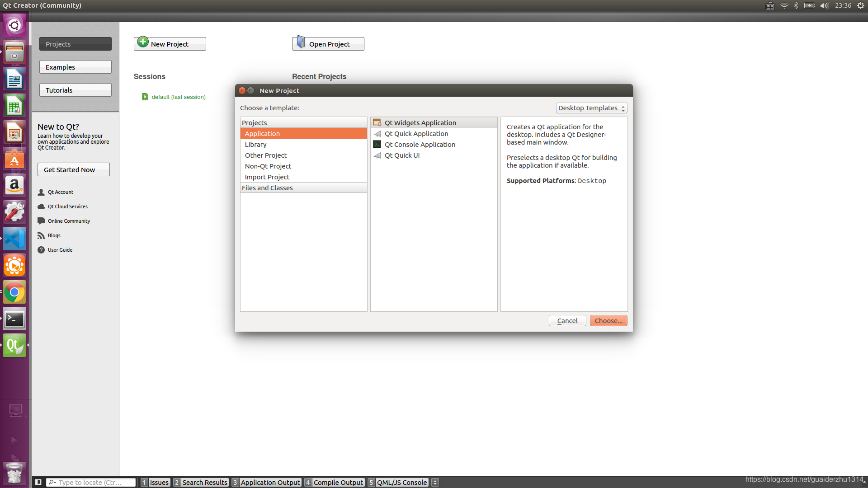Click the Qt Console Application terminal icon
The image size is (868, 488).
[x=377, y=145]
